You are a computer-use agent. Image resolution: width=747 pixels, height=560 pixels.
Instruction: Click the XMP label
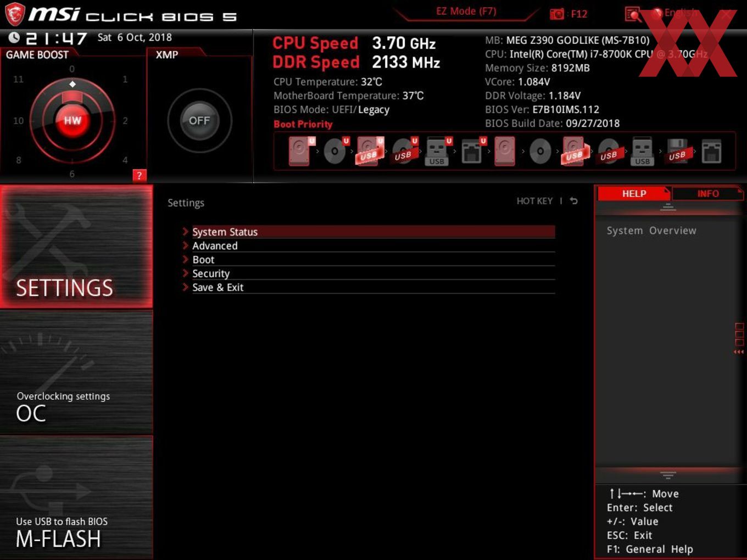click(x=167, y=55)
